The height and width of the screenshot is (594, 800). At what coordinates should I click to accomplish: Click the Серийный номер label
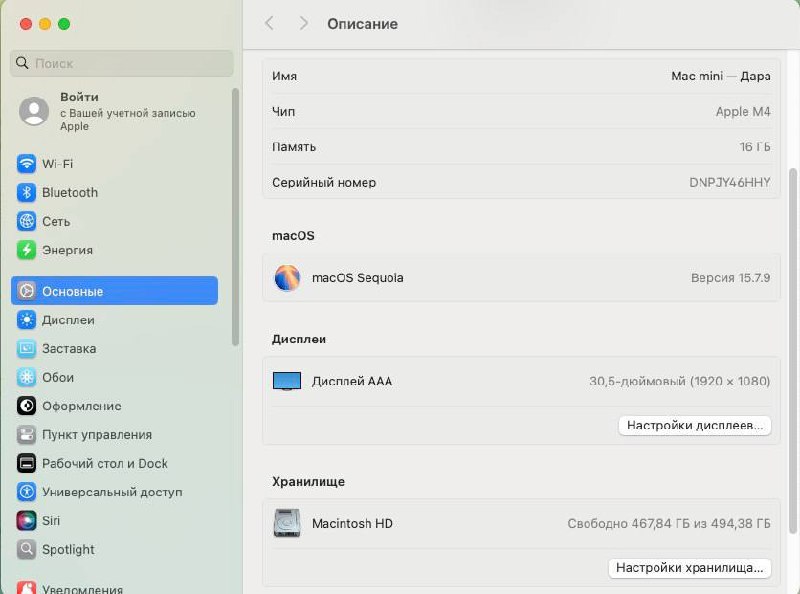point(324,182)
